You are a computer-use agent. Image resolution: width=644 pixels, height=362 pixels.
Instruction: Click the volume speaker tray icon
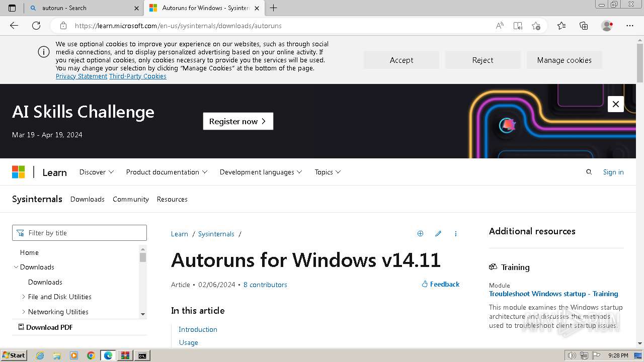(x=572, y=355)
